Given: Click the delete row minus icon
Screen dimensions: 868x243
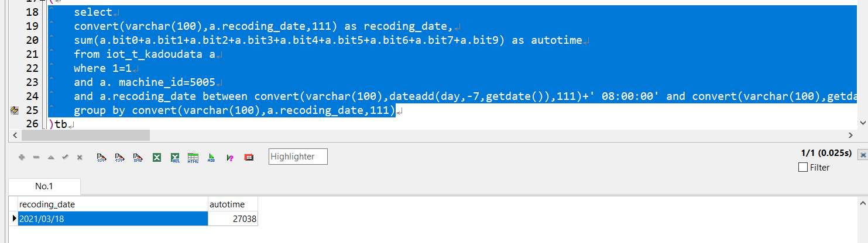Looking at the screenshot, I should coord(36,157).
